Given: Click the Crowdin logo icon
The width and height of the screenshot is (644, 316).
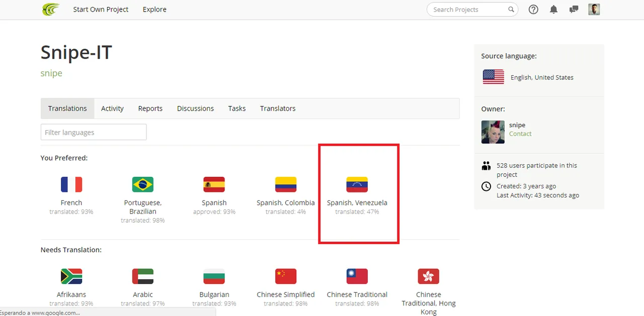Looking at the screenshot, I should [x=51, y=10].
